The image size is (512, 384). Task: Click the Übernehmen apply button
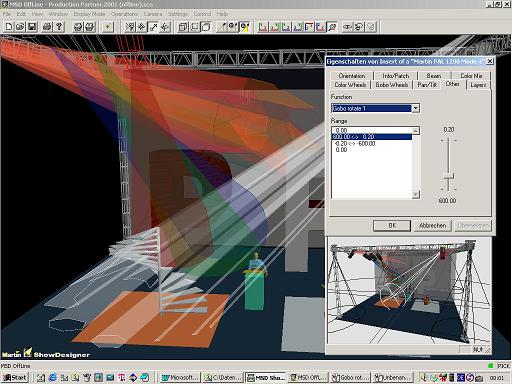473,225
